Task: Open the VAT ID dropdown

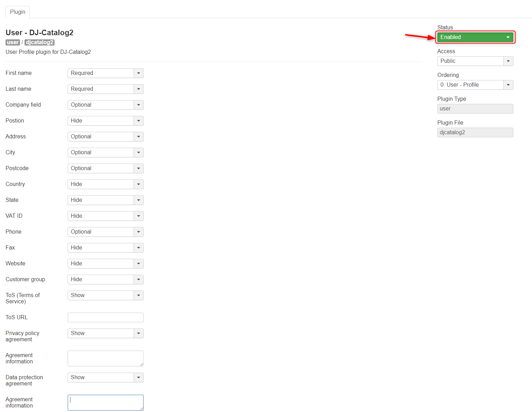Action: coord(106,216)
